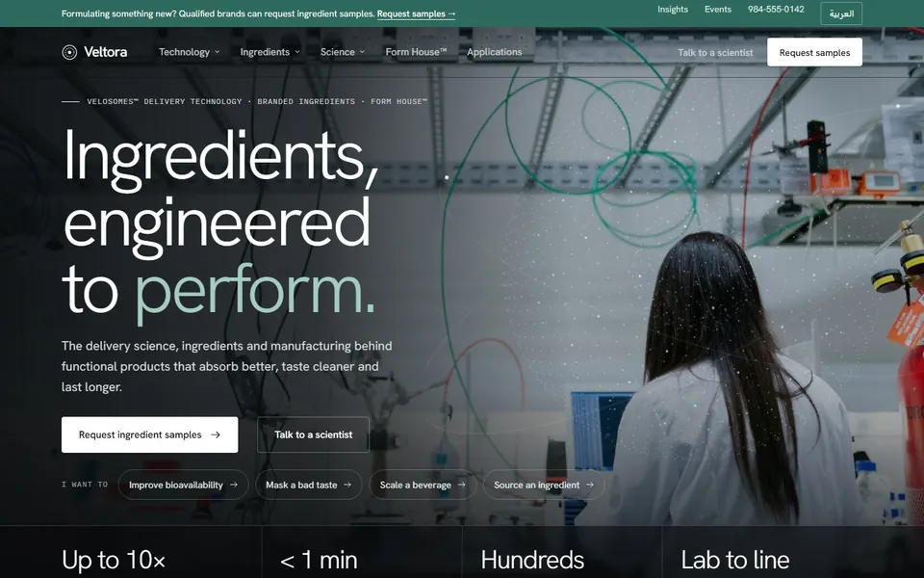Screen dimensions: 924x578
Task: Open the Applications nav item
Action: [495, 52]
